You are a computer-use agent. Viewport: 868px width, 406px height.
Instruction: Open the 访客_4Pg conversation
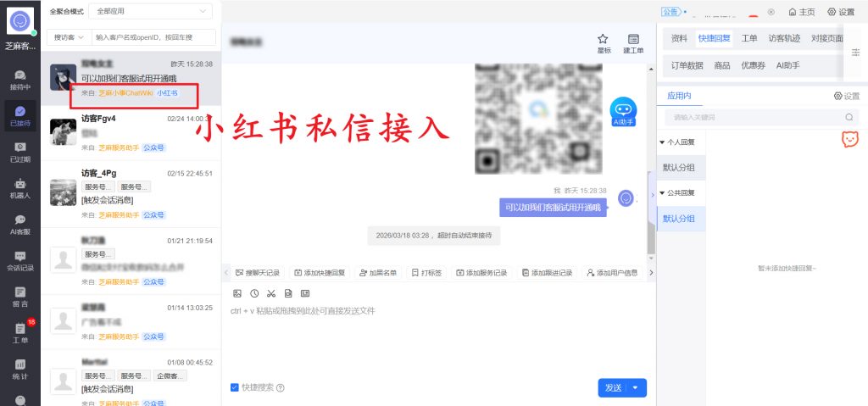pyautogui.click(x=131, y=194)
